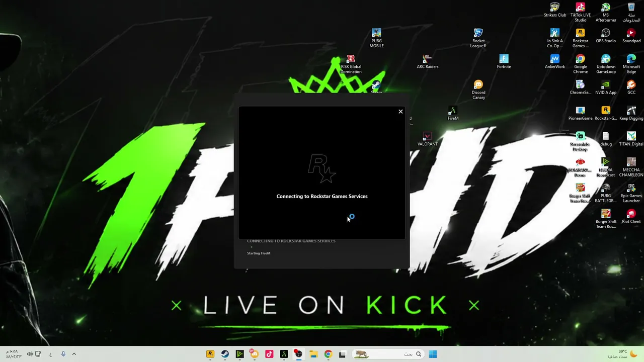Select the Discord Canary desktop icon
The image size is (644, 362).
pyautogui.click(x=478, y=89)
